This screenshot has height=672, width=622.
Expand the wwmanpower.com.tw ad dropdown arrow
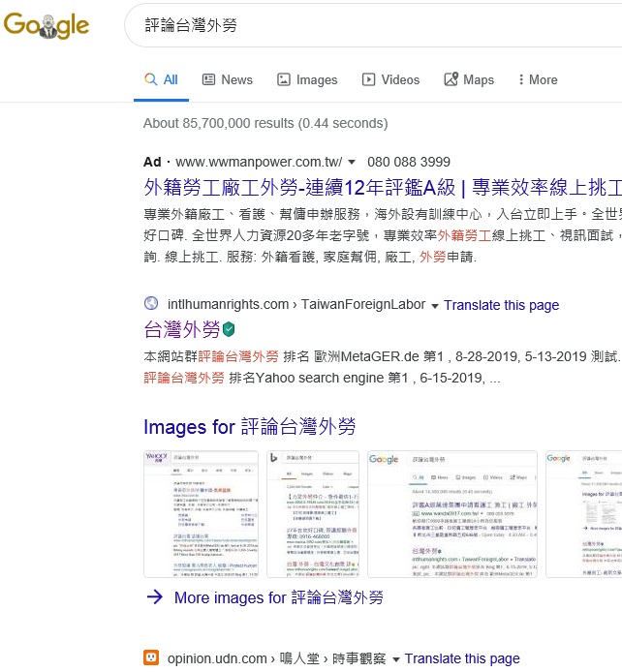pos(352,162)
